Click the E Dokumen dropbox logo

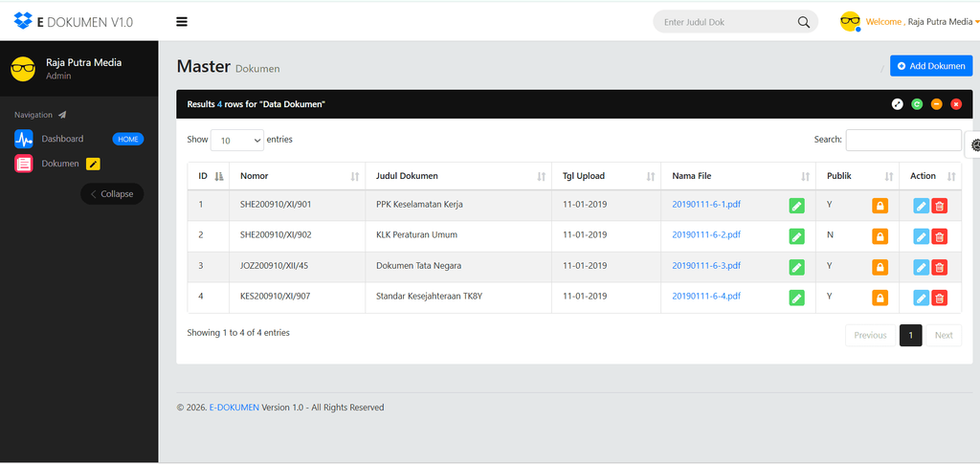[x=23, y=22]
